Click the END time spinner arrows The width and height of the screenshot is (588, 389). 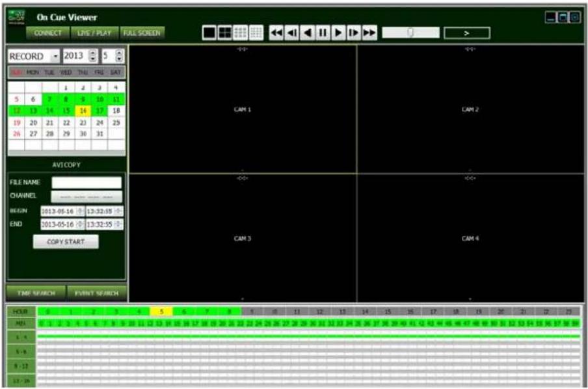click(118, 224)
